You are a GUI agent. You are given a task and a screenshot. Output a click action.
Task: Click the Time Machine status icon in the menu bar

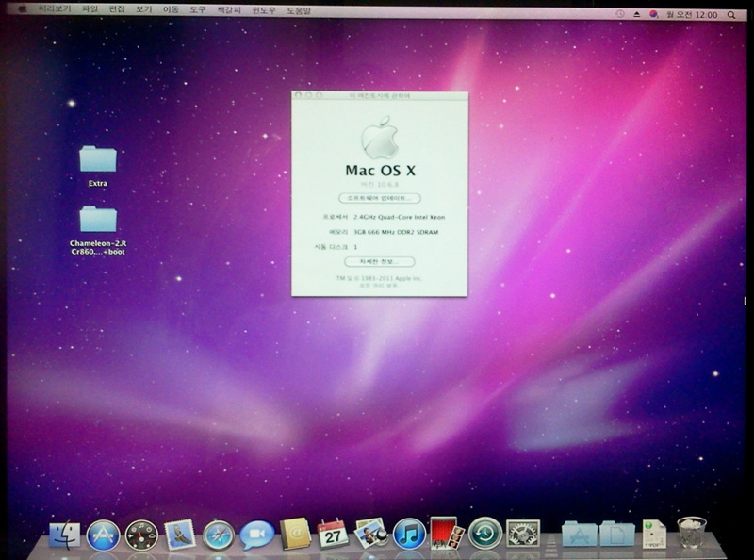(620, 14)
